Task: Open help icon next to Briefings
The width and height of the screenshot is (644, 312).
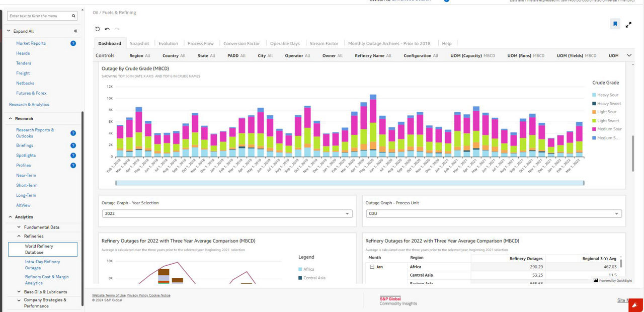Action: click(73, 145)
